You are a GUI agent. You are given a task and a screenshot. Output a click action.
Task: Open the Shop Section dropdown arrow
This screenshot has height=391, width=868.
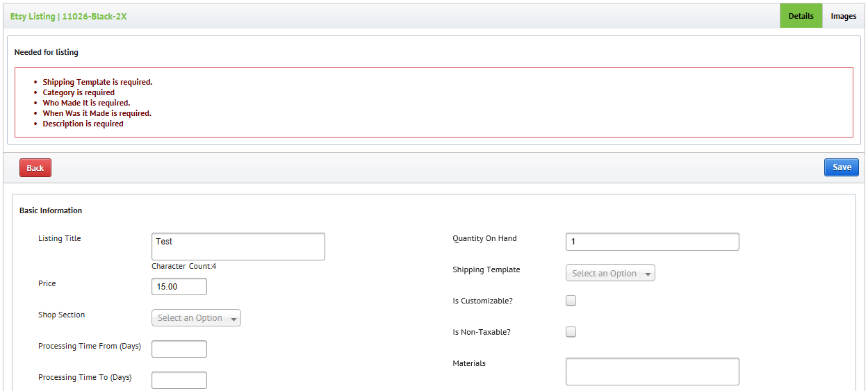(x=234, y=319)
